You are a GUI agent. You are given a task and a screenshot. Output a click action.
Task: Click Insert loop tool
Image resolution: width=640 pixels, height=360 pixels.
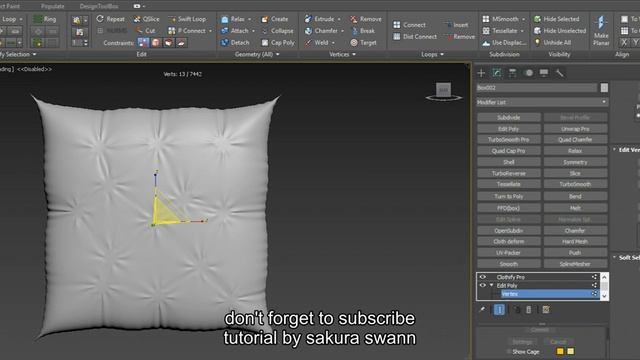pos(457,25)
